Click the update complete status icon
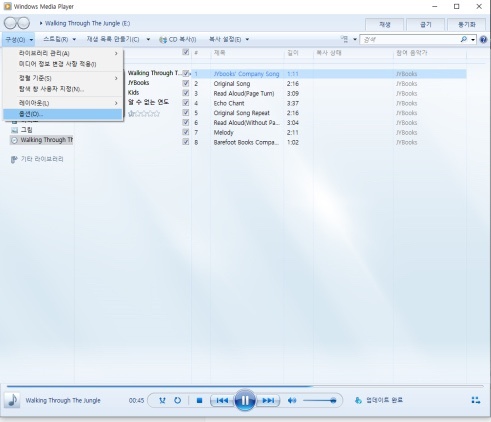491x422 pixels. tap(358, 400)
